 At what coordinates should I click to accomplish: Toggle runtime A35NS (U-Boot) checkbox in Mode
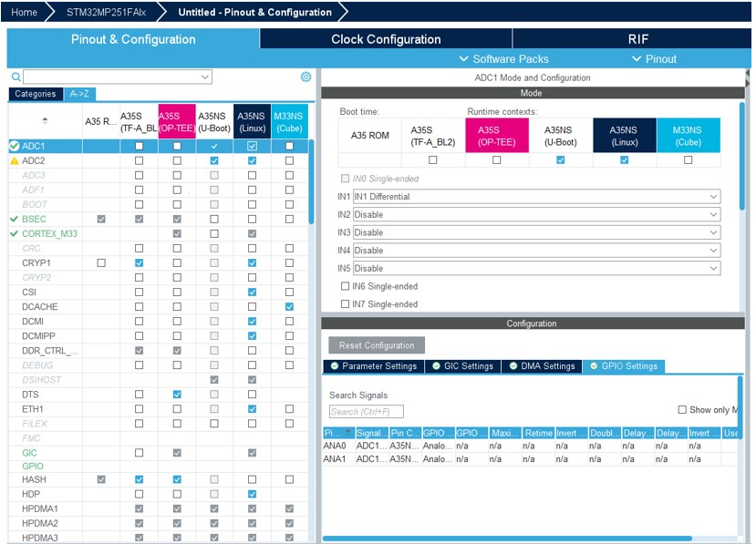[560, 160]
